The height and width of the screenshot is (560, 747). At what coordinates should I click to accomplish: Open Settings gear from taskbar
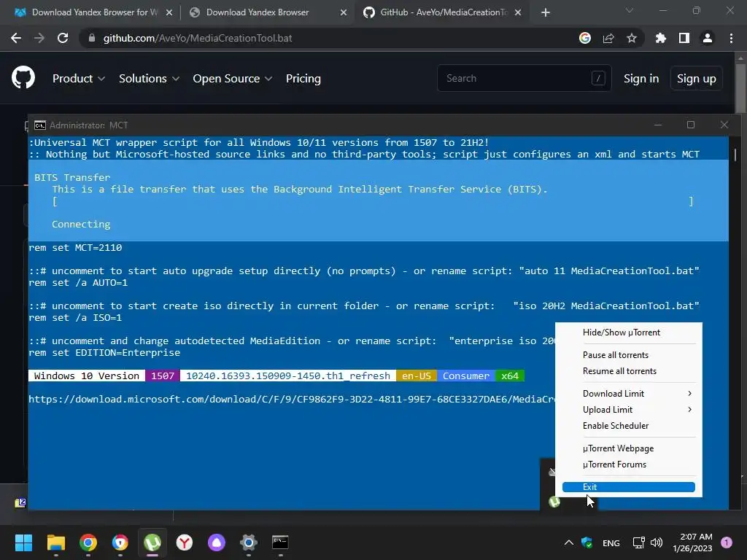pos(249,542)
